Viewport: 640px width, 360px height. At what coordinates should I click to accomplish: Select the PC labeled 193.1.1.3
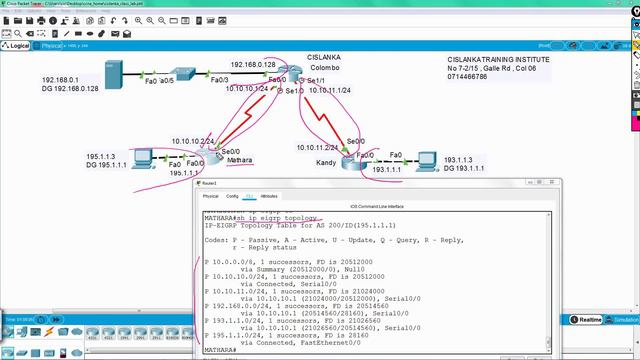click(x=427, y=162)
